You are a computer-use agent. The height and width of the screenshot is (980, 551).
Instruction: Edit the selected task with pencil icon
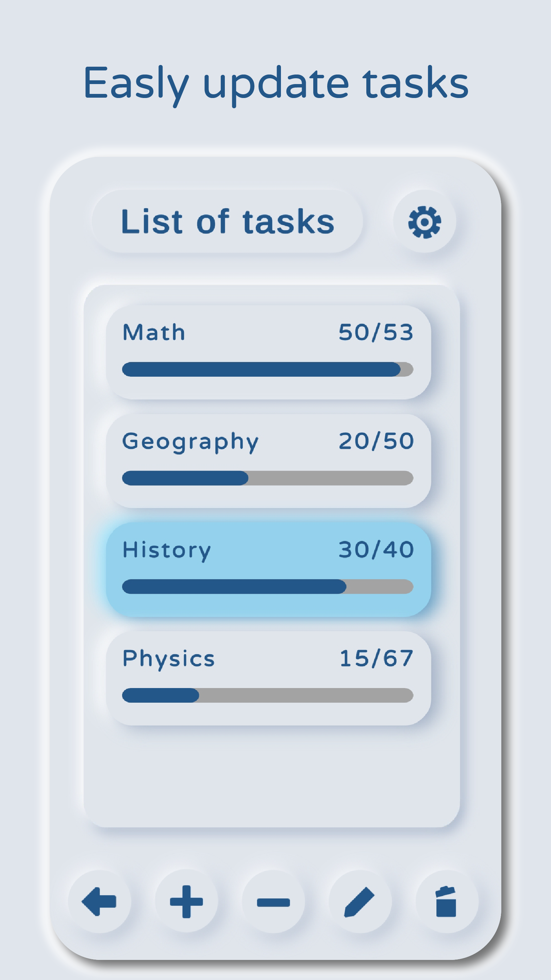pyautogui.click(x=360, y=901)
